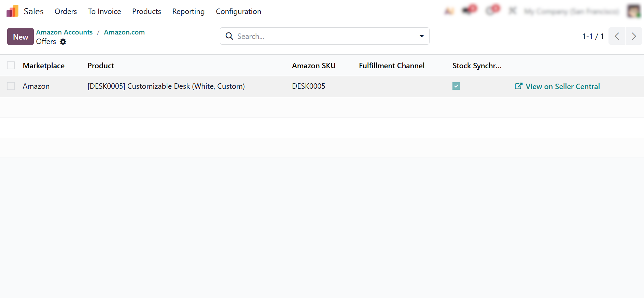The height and width of the screenshot is (298, 644).
Task: Toggle Stock Synchronization checkbox for DESK0005
Action: [x=456, y=86]
